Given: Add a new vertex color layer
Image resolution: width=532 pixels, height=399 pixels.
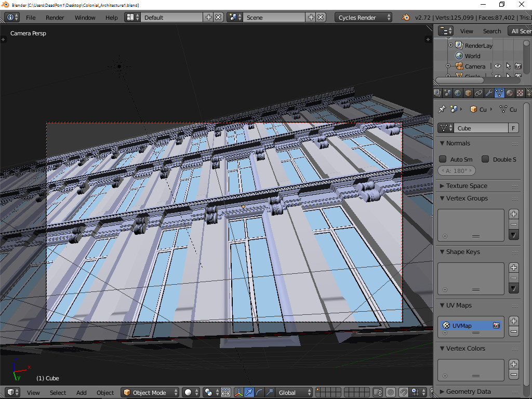Looking at the screenshot, I should pyautogui.click(x=514, y=364).
